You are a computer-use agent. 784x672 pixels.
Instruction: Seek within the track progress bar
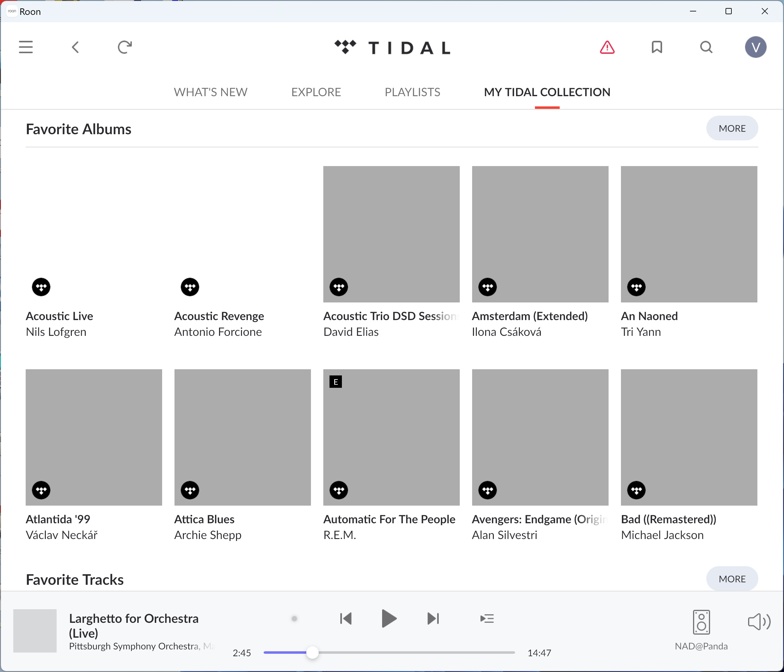389,652
